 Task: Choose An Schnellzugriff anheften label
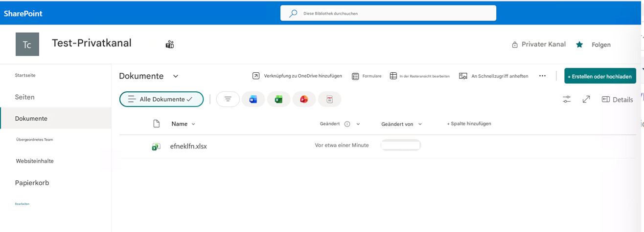tap(500, 76)
